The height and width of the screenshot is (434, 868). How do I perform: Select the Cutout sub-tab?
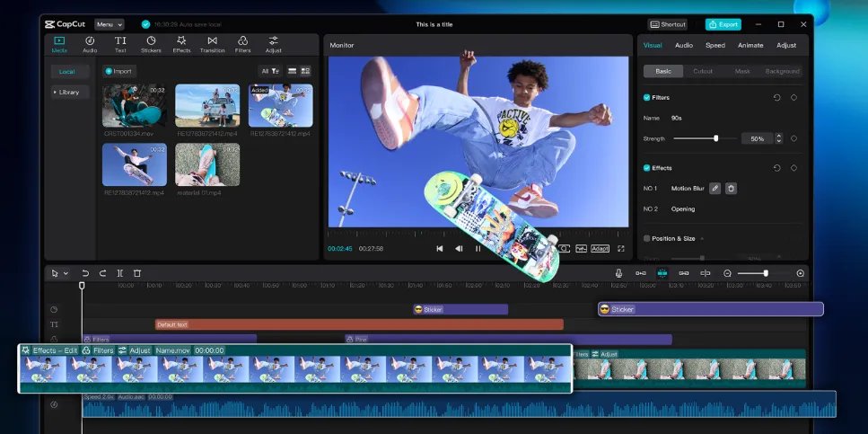pyautogui.click(x=703, y=71)
